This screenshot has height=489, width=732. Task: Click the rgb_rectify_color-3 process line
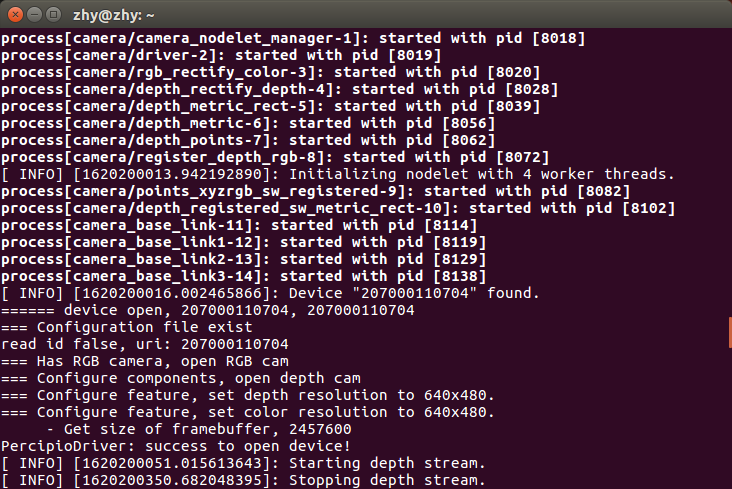[270, 72]
